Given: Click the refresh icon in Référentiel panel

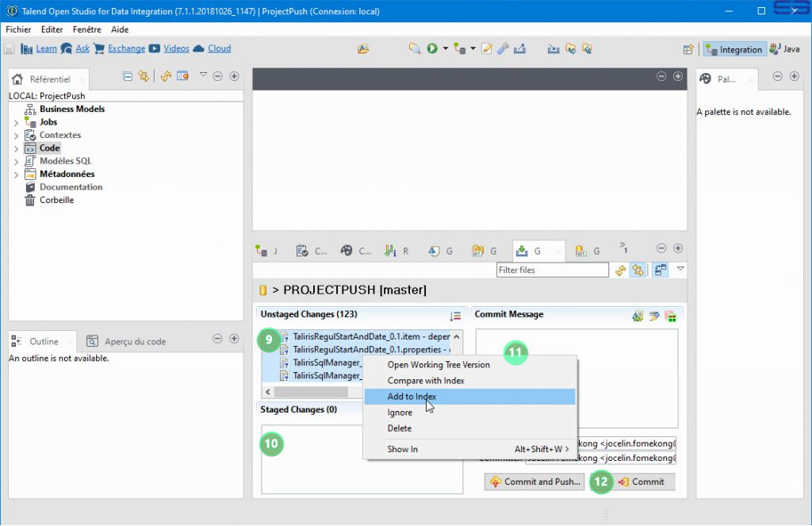Looking at the screenshot, I should point(166,76).
